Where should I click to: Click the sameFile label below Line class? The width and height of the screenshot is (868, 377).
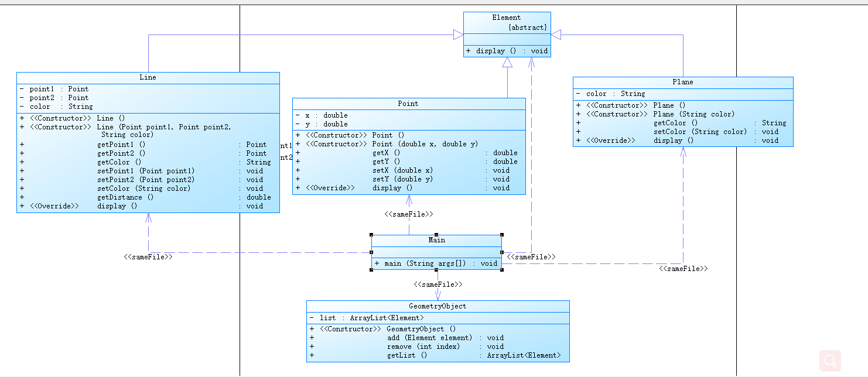point(148,257)
